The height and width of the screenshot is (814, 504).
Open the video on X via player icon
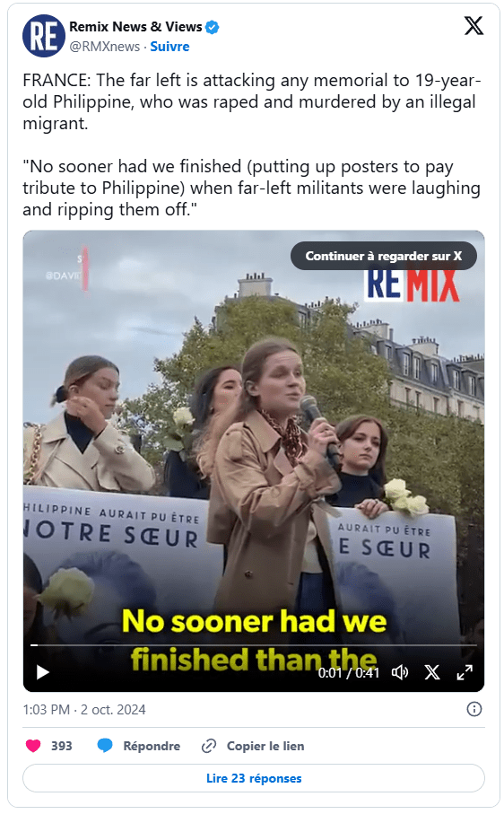pyautogui.click(x=432, y=673)
